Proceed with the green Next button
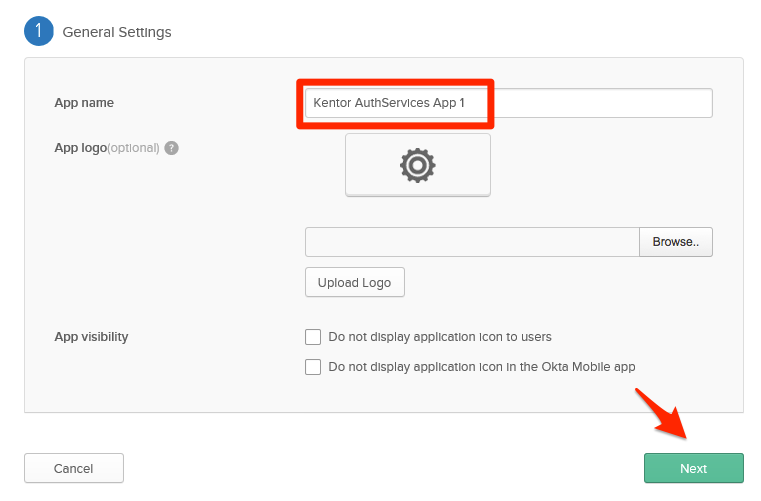This screenshot has height=501, width=761. [x=693, y=468]
